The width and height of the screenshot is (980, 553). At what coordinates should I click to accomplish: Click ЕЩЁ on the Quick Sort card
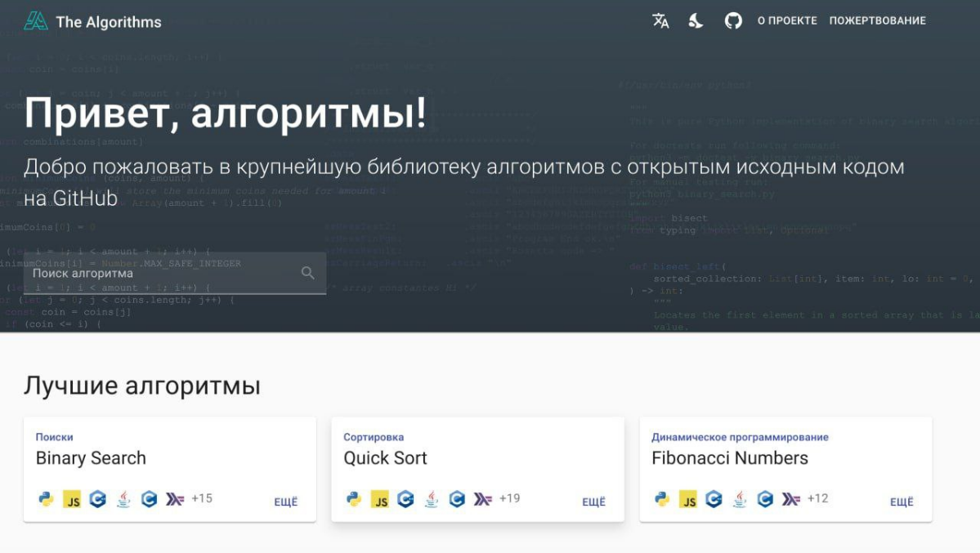coord(593,502)
